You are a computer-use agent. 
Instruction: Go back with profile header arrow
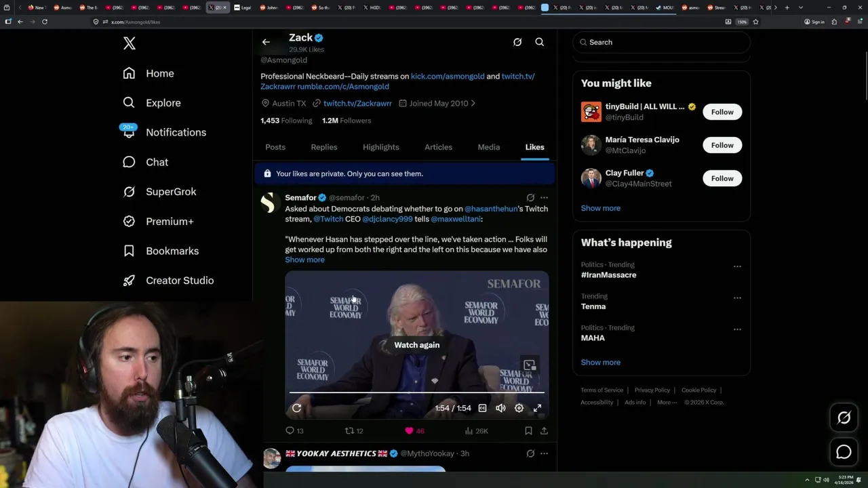click(x=266, y=42)
